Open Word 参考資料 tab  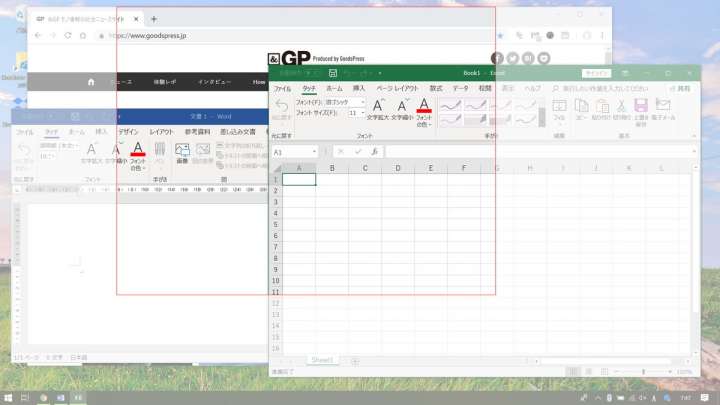tap(197, 132)
